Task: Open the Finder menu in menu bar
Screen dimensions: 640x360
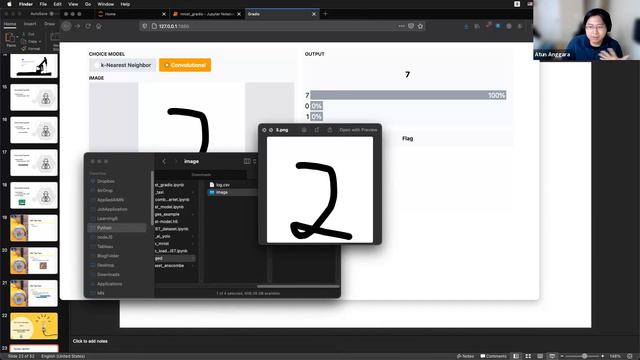Action: pos(26,4)
